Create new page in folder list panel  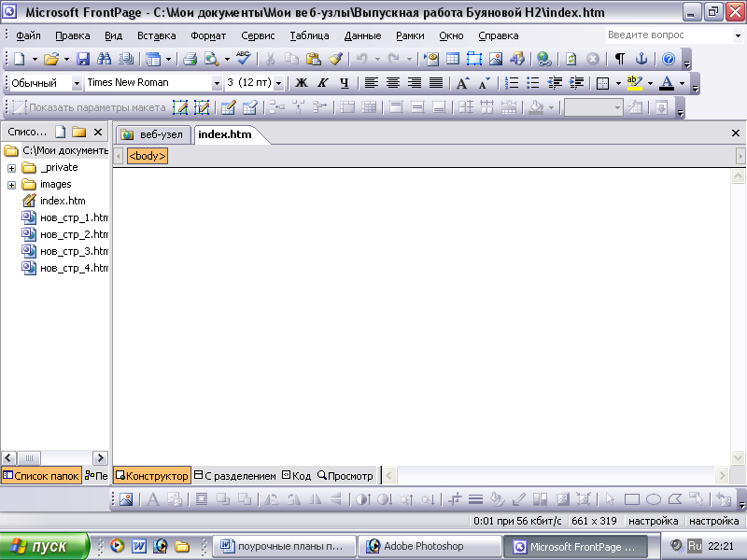pos(61,132)
